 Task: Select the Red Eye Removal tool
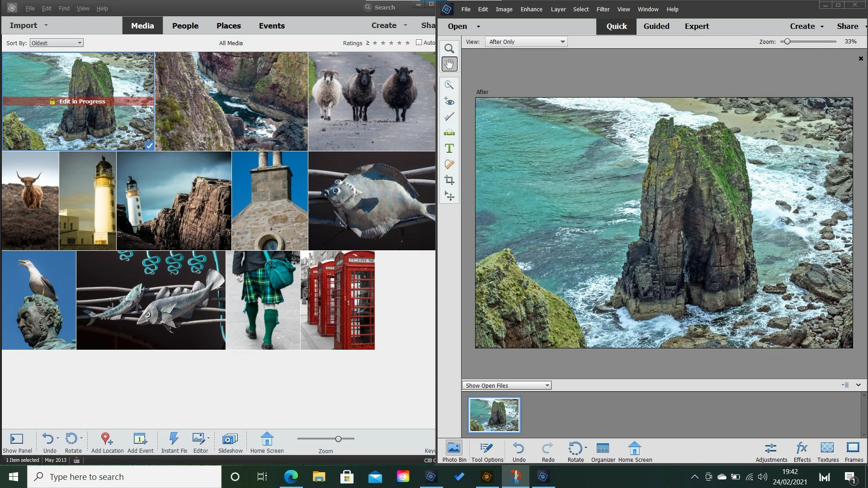pos(449,101)
